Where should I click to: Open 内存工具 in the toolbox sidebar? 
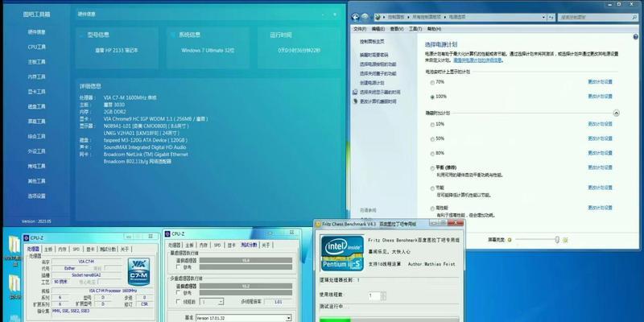pos(36,76)
